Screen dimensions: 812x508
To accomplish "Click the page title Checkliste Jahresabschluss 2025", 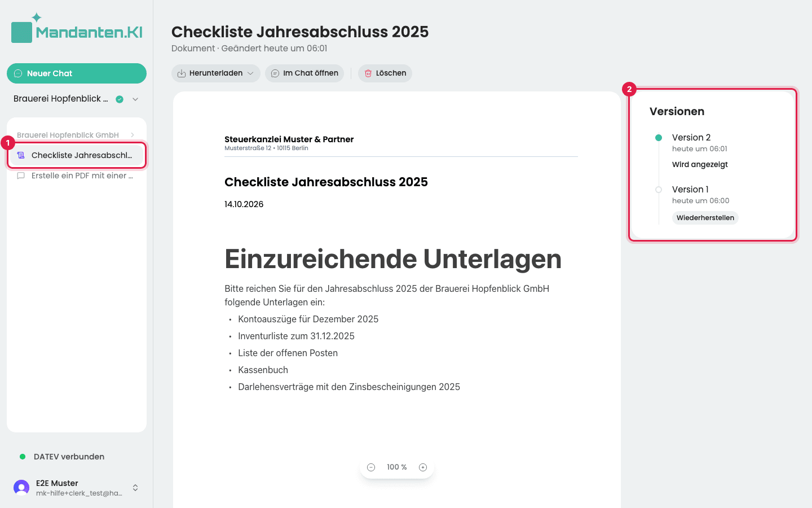I will click(300, 32).
